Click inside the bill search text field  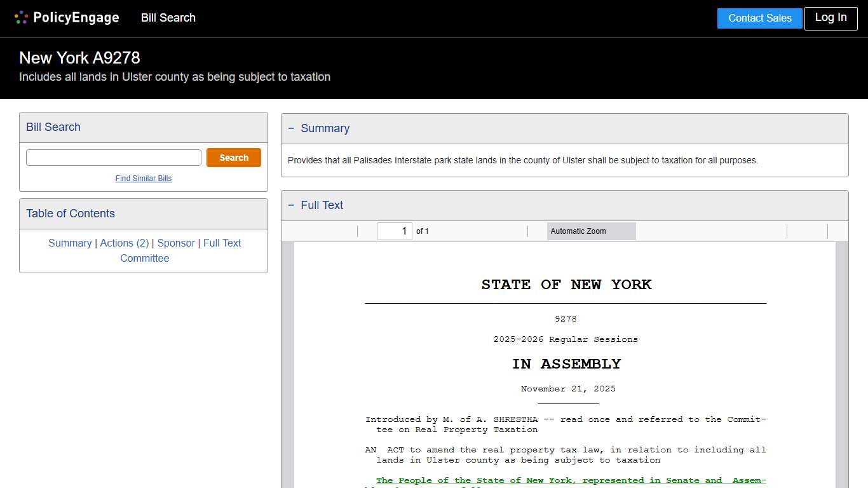point(113,157)
